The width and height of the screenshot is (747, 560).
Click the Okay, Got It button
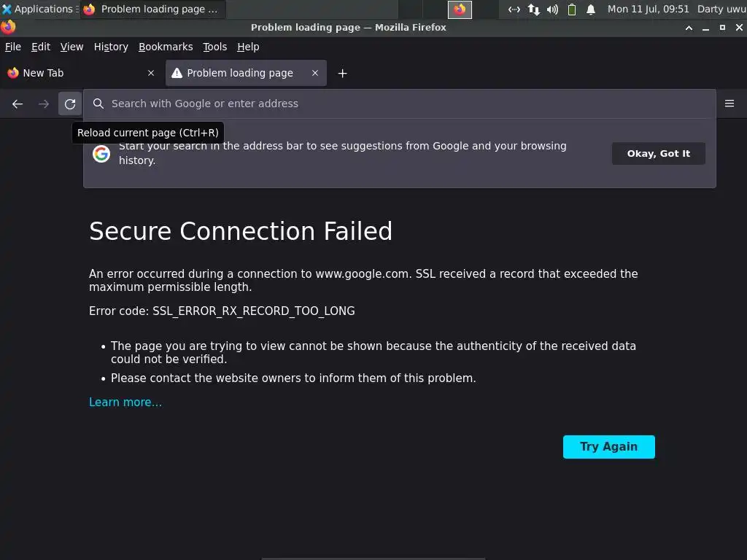pos(658,153)
